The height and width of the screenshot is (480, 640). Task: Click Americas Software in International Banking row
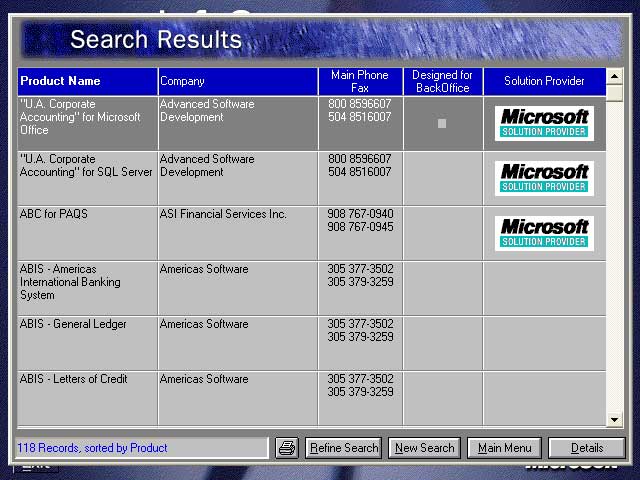238,289
